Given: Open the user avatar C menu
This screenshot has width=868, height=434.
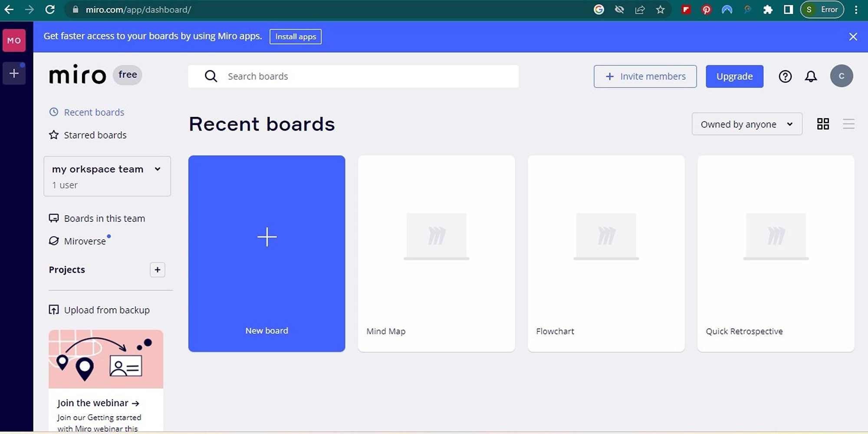Looking at the screenshot, I should point(842,76).
